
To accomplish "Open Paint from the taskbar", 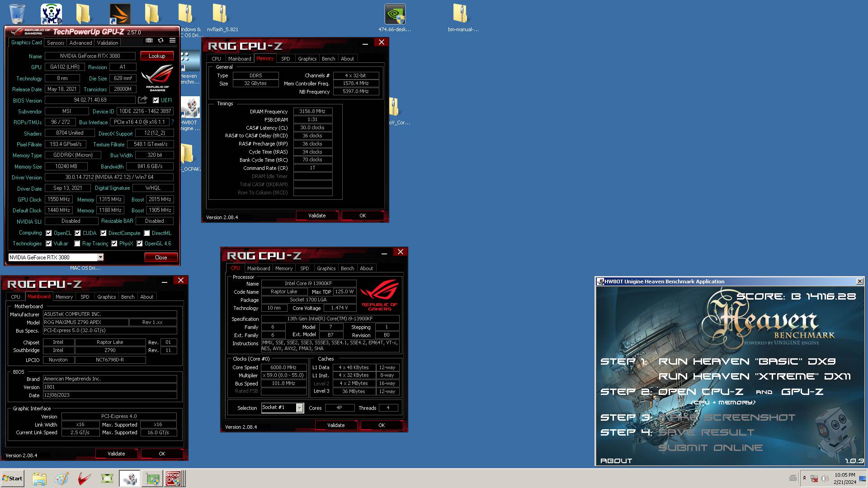I will [61, 479].
